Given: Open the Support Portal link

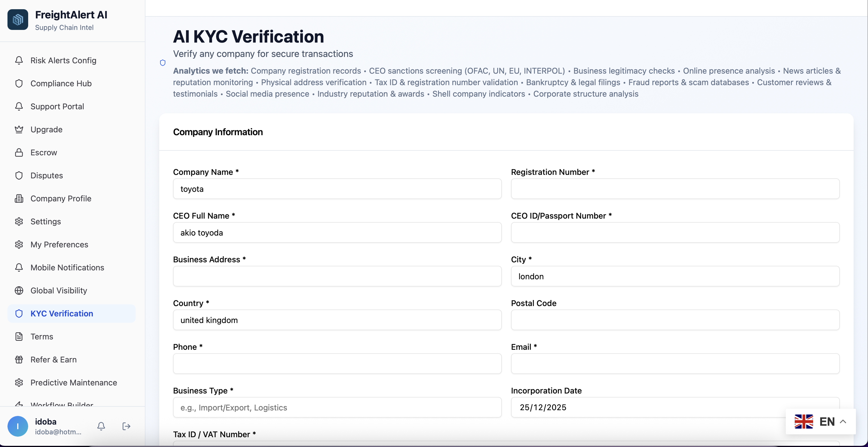Looking at the screenshot, I should [x=57, y=106].
